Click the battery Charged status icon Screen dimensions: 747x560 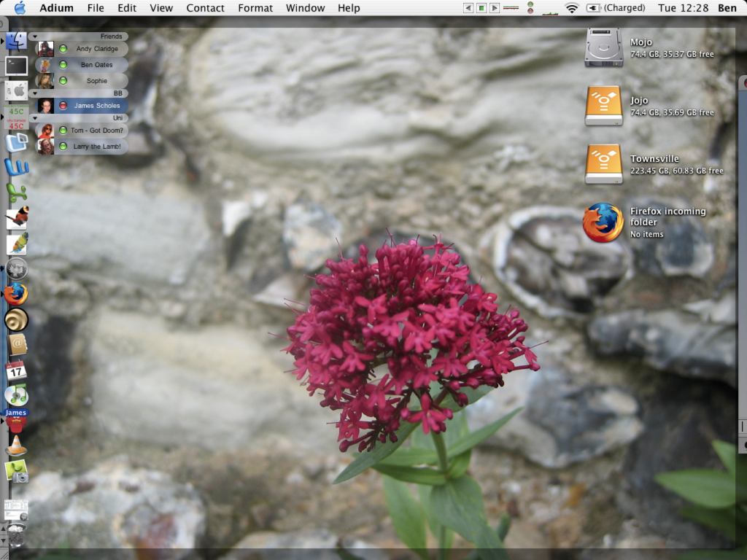point(616,8)
